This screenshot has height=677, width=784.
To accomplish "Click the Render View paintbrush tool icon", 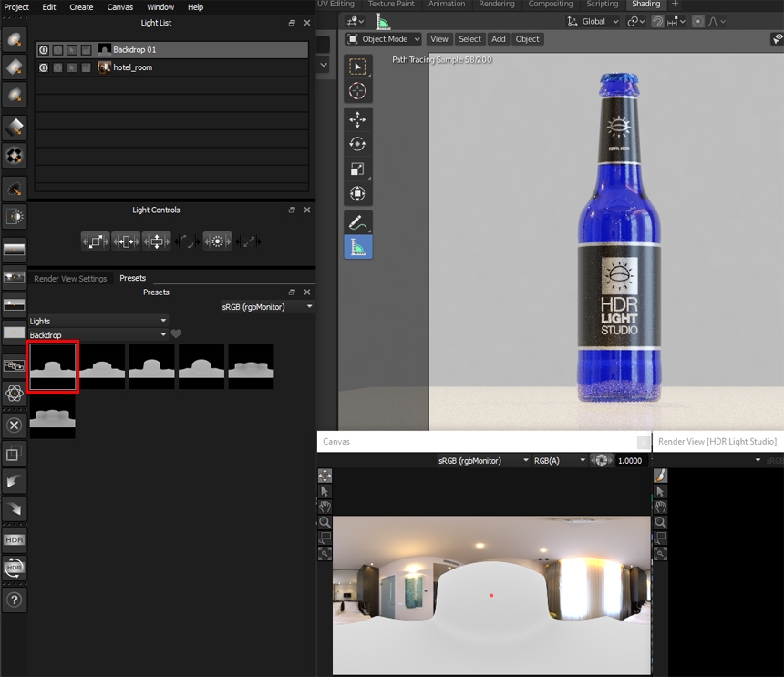I will (x=661, y=476).
